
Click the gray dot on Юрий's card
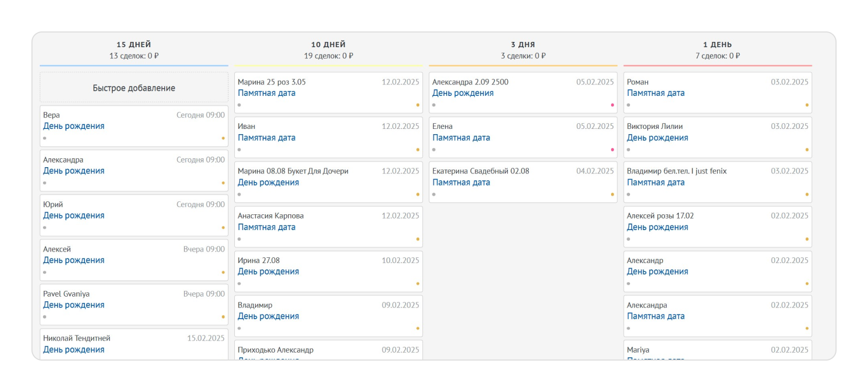point(45,228)
